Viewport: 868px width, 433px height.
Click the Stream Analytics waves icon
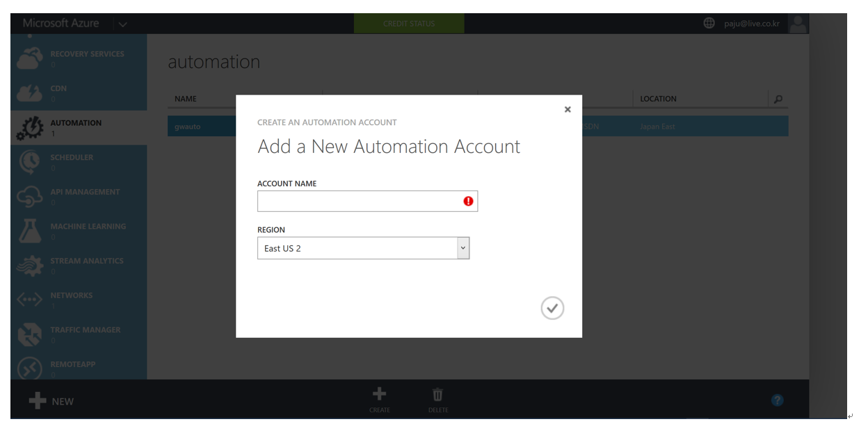(30, 265)
